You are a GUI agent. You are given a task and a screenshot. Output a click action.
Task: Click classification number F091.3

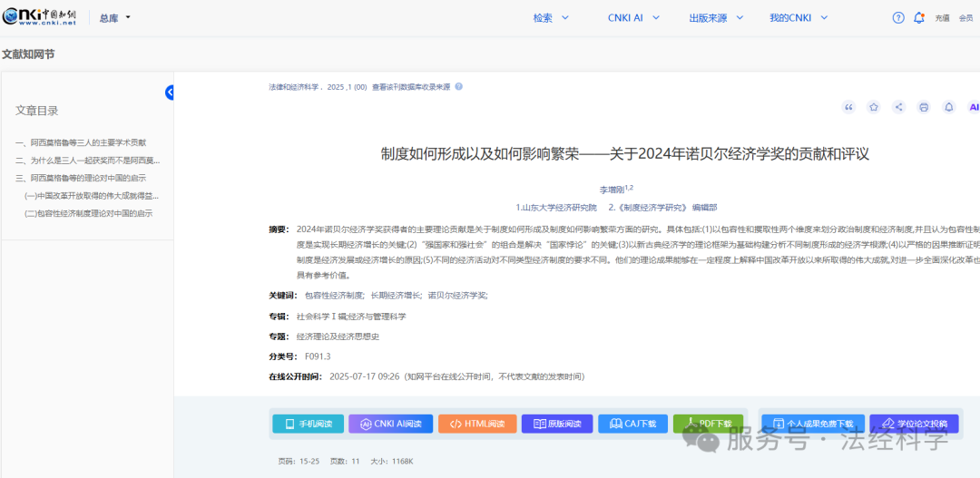(318, 356)
